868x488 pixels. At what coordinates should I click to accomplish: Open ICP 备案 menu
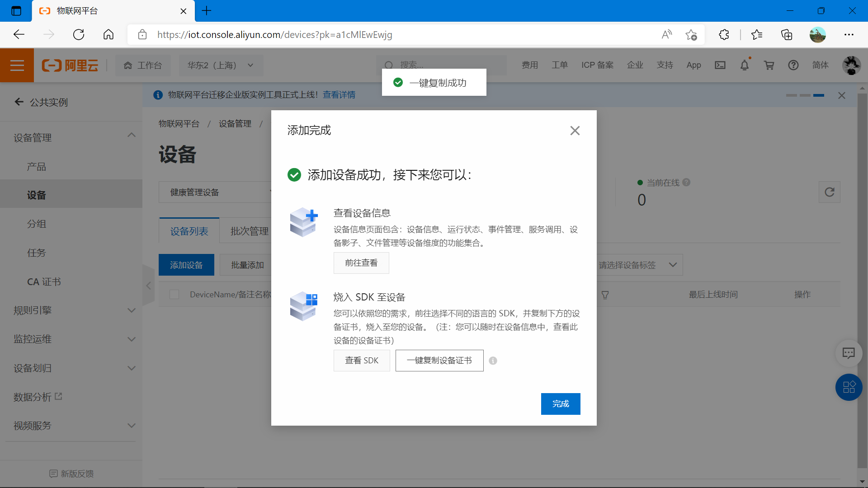point(598,65)
